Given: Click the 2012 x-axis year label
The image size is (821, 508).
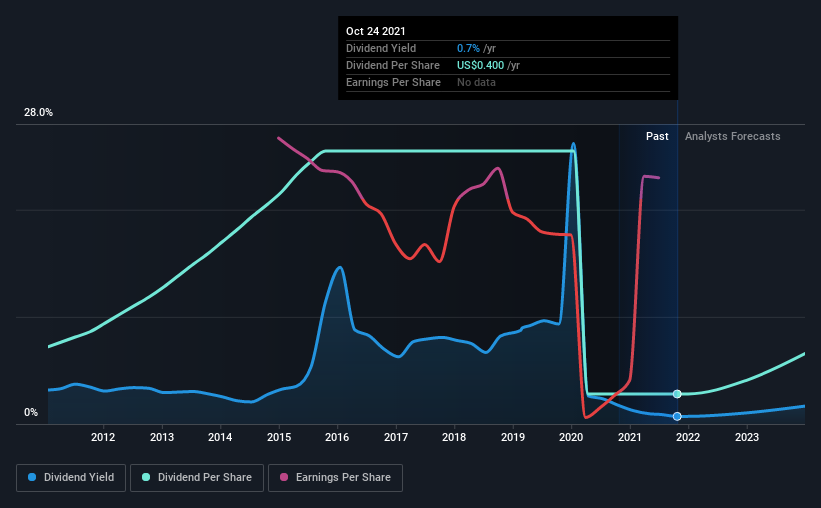Looking at the screenshot, I should click(x=103, y=437).
